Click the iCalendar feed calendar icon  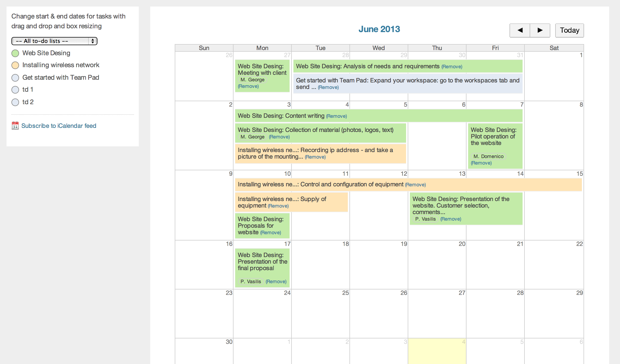tap(15, 126)
